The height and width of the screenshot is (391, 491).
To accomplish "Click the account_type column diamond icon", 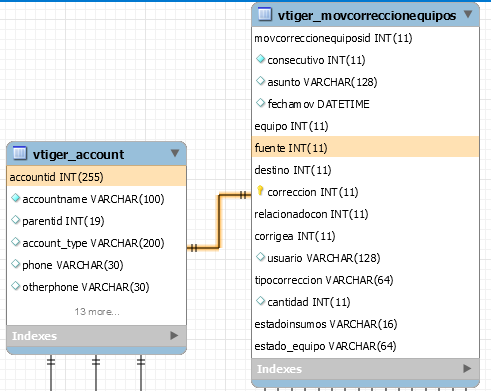I will point(15,242).
